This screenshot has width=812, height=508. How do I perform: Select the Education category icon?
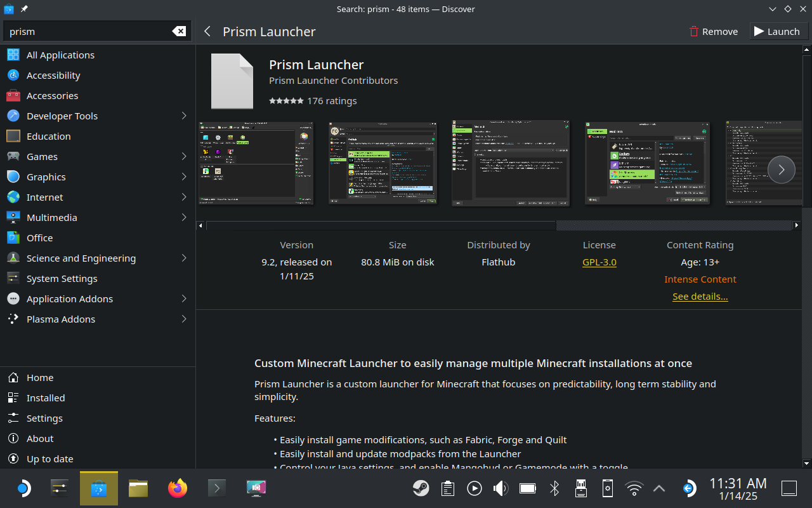pyautogui.click(x=13, y=137)
